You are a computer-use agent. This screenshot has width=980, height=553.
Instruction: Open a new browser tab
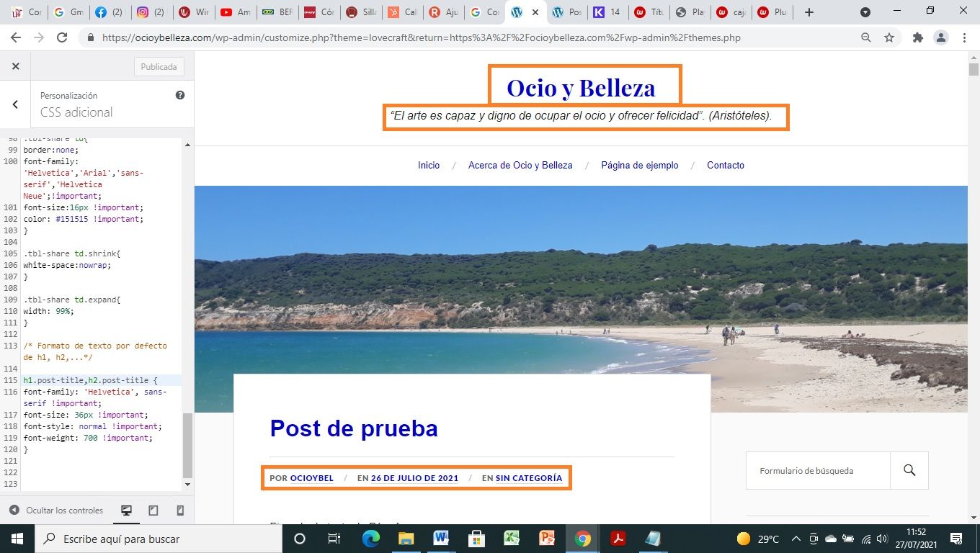[809, 12]
